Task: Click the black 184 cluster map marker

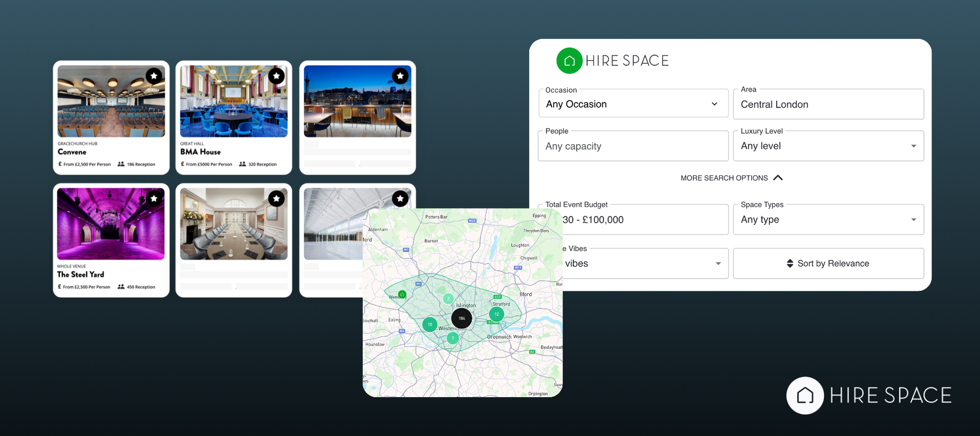Action: pyautogui.click(x=461, y=318)
